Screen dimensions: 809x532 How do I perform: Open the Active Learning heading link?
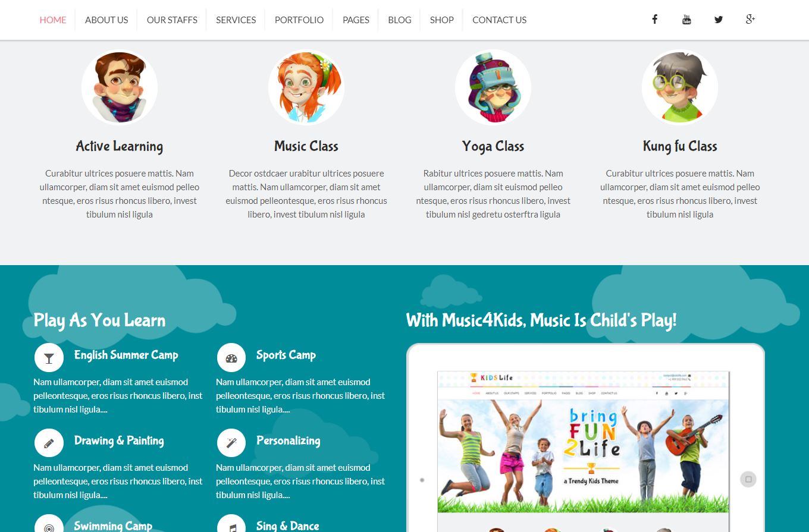click(x=120, y=146)
